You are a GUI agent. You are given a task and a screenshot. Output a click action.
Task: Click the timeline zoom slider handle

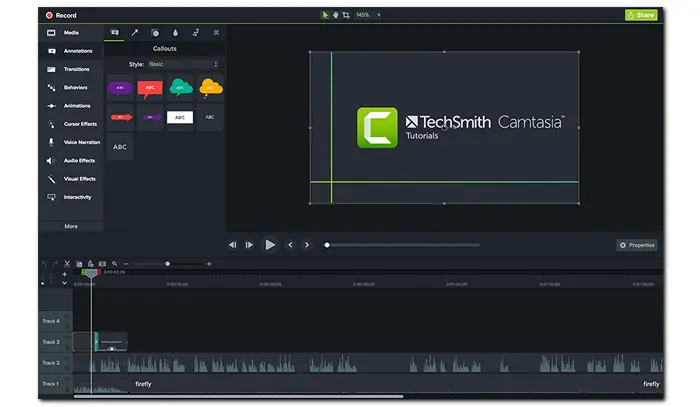tap(167, 264)
